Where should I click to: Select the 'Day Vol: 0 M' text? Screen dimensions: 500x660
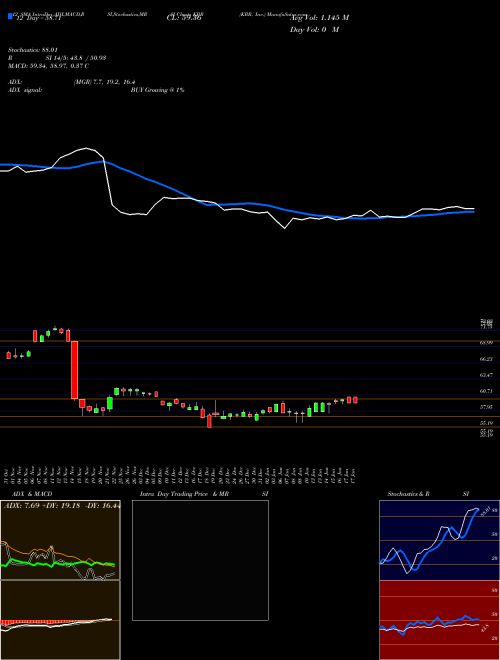tap(314, 29)
